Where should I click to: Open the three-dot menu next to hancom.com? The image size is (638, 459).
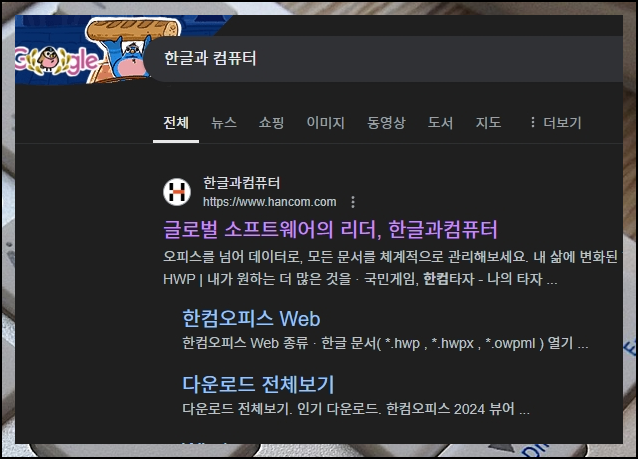(353, 202)
